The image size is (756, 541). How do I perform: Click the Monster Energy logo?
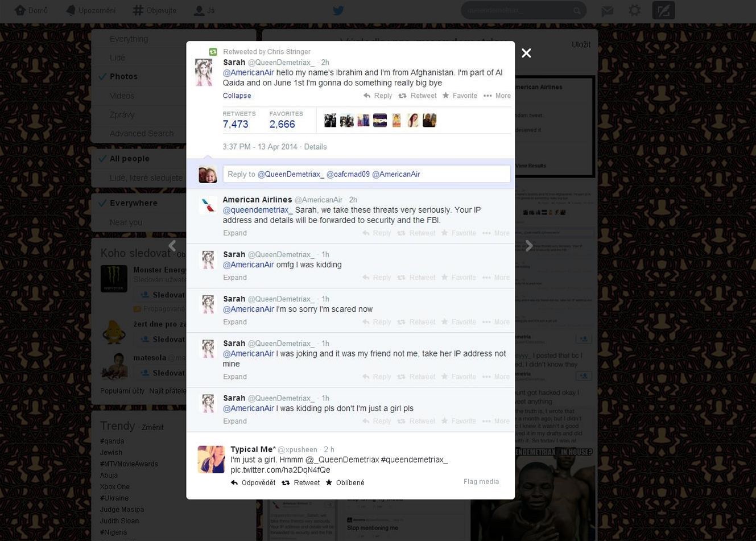114,279
